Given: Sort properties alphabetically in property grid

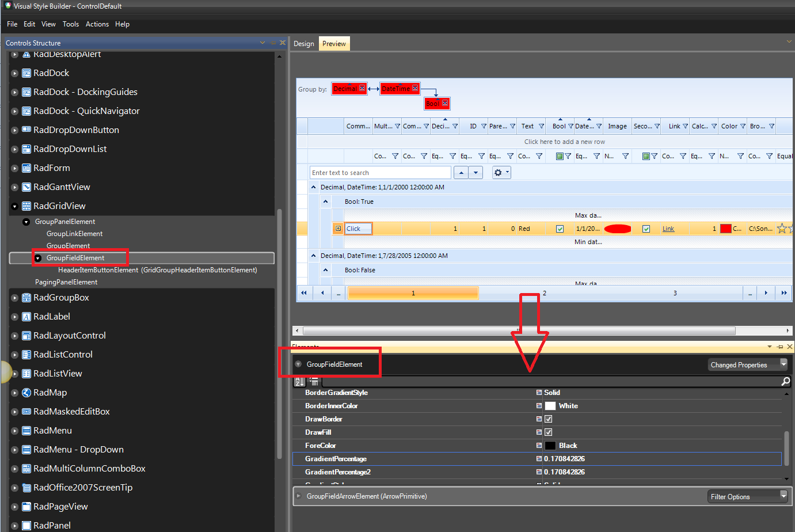Looking at the screenshot, I should pyautogui.click(x=299, y=382).
